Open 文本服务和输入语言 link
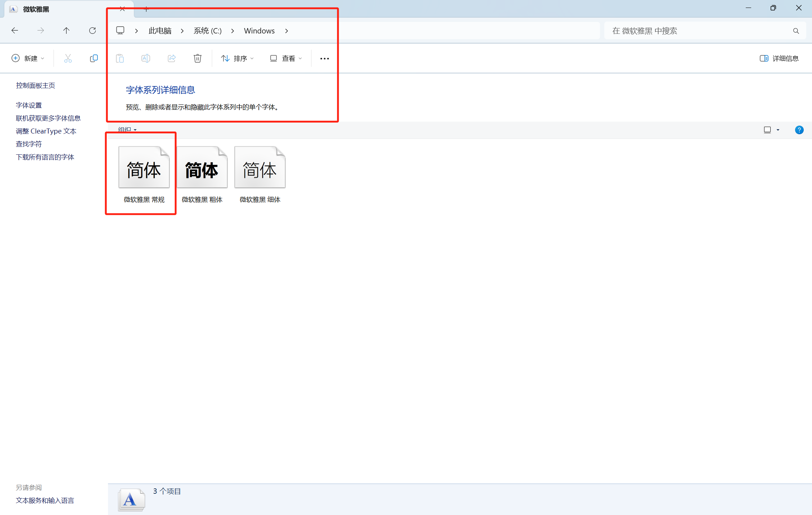This screenshot has height=515, width=812. tap(45, 500)
